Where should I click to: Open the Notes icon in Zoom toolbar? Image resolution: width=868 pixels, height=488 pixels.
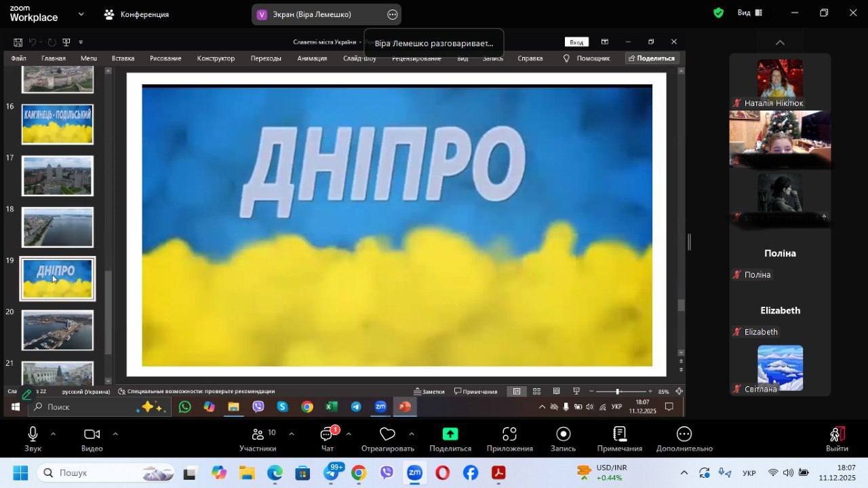(x=619, y=434)
